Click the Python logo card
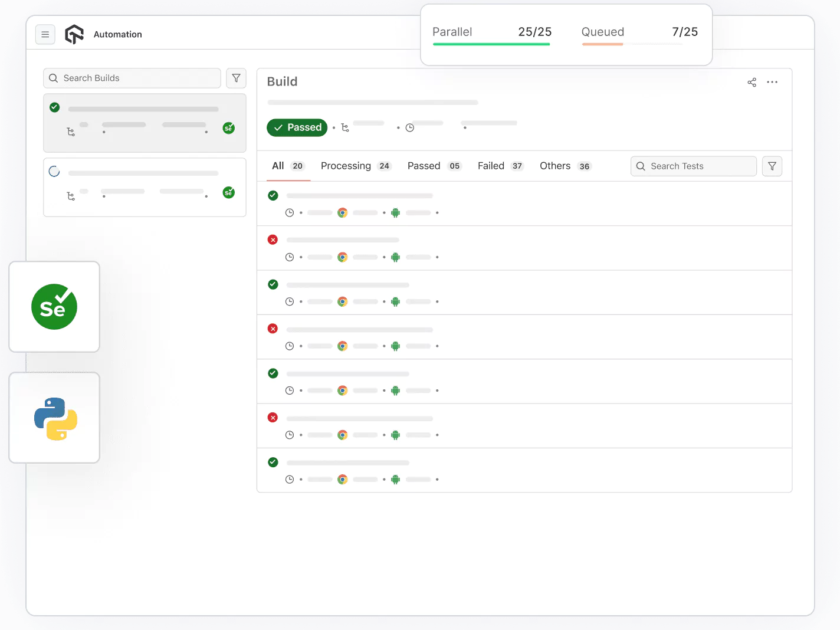The image size is (840, 630). pyautogui.click(x=55, y=418)
